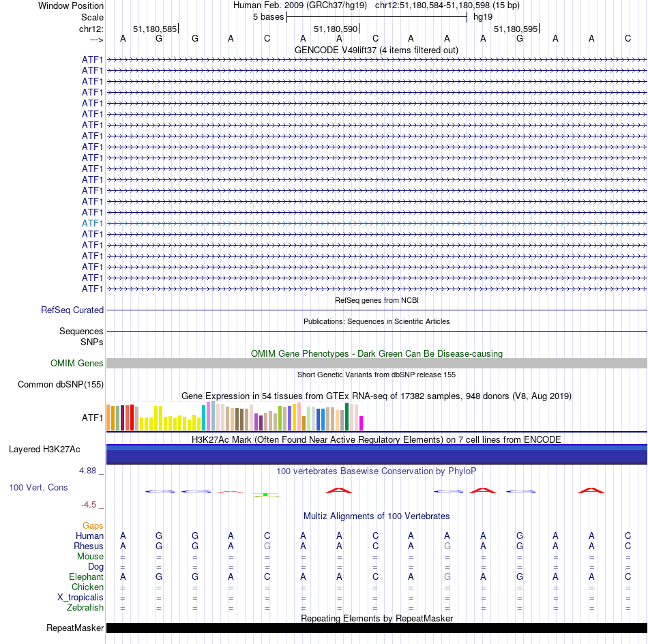Image resolution: width=648 pixels, height=644 pixels.
Task: Click the light-blue ATF1 transcript intron line
Action: (x=377, y=223)
